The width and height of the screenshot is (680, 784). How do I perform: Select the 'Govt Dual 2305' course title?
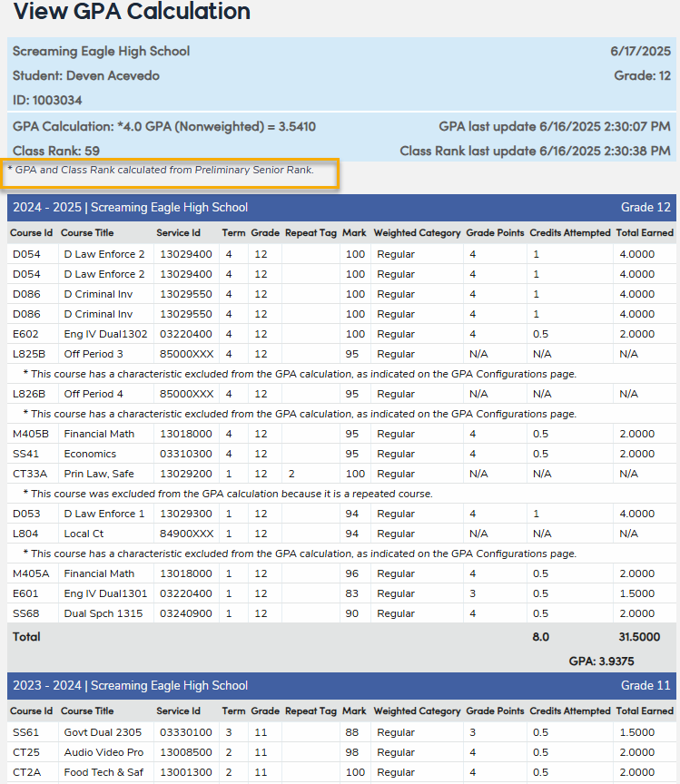pyautogui.click(x=103, y=732)
